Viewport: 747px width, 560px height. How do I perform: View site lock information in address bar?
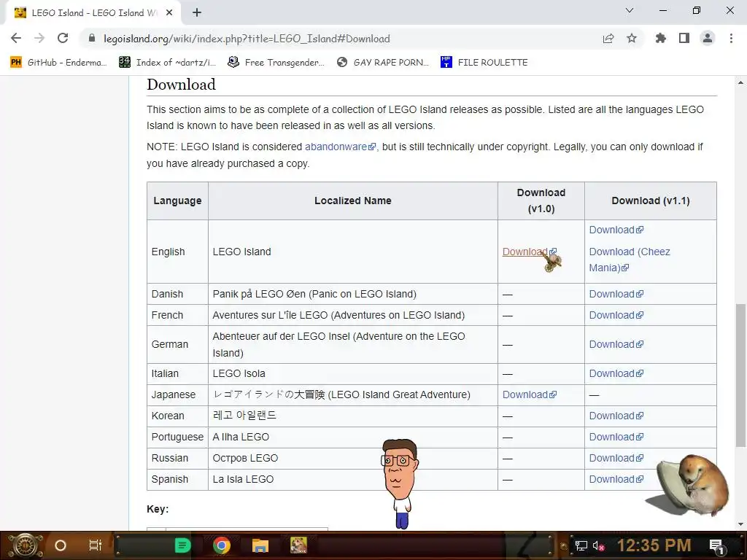click(92, 39)
